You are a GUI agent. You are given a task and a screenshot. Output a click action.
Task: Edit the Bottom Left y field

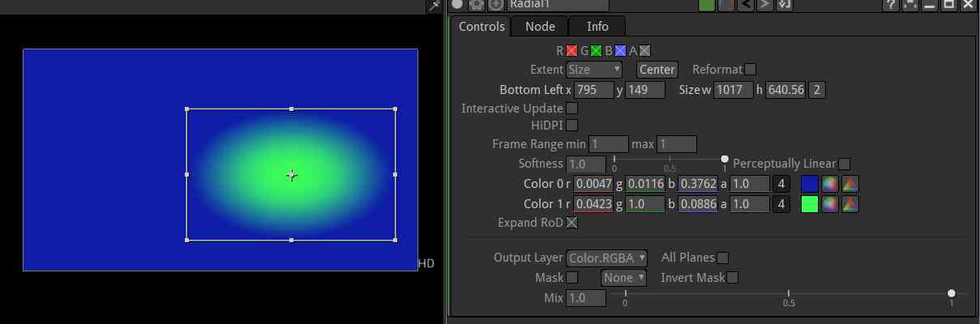pyautogui.click(x=645, y=90)
